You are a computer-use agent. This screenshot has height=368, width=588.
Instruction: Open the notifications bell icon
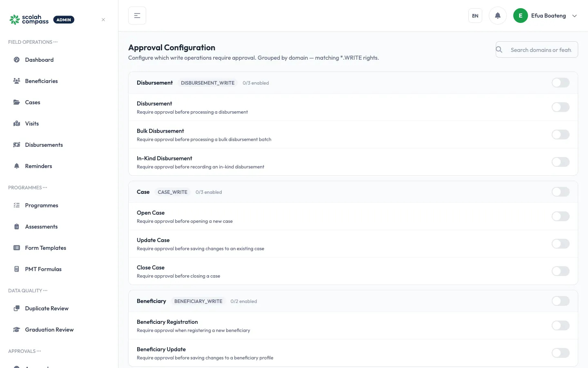pyautogui.click(x=497, y=16)
